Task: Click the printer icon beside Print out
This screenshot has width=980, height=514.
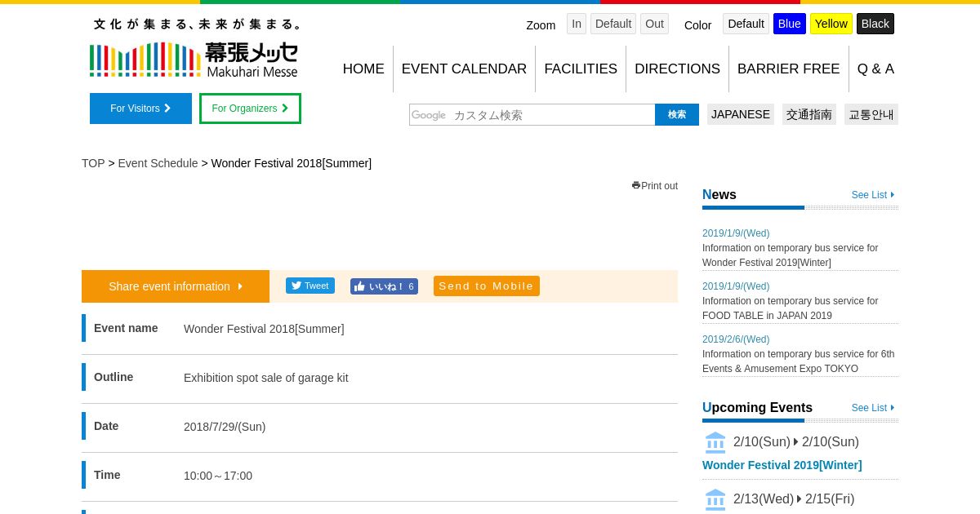Action: pos(636,185)
